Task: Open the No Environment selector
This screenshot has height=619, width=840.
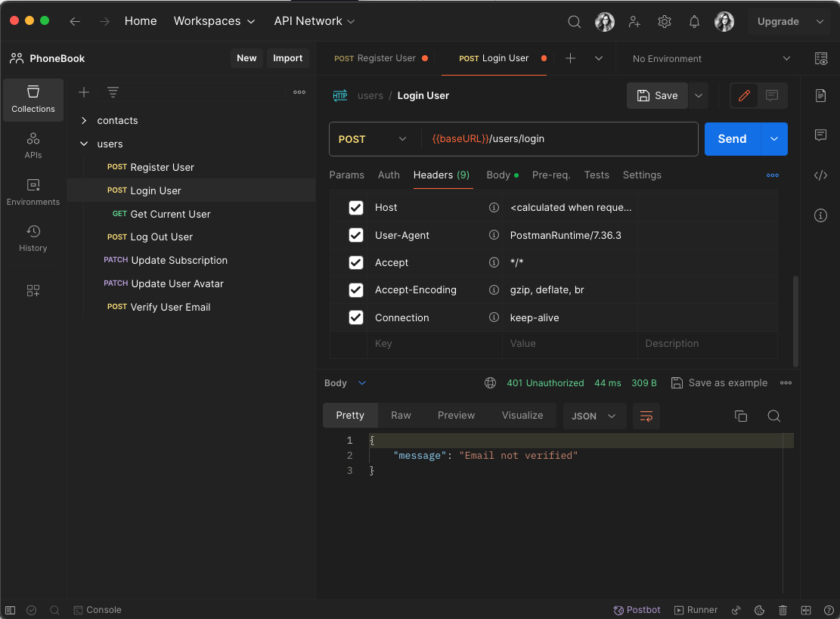Action: tap(711, 58)
